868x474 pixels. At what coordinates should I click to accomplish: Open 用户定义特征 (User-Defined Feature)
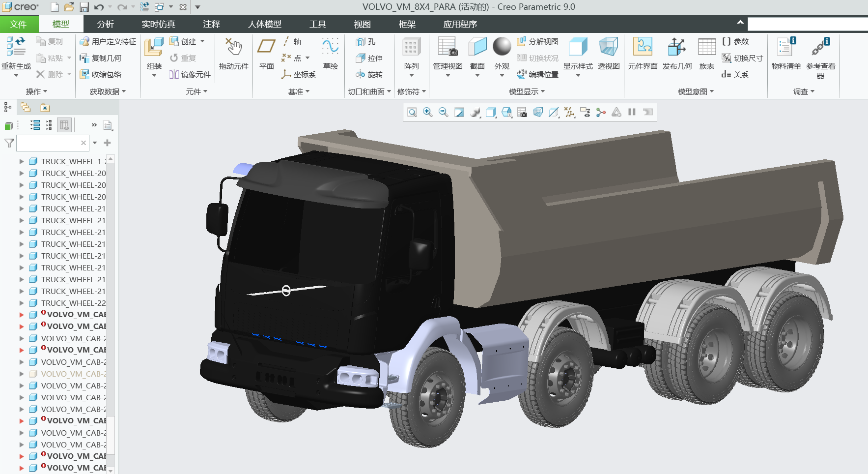pos(108,42)
